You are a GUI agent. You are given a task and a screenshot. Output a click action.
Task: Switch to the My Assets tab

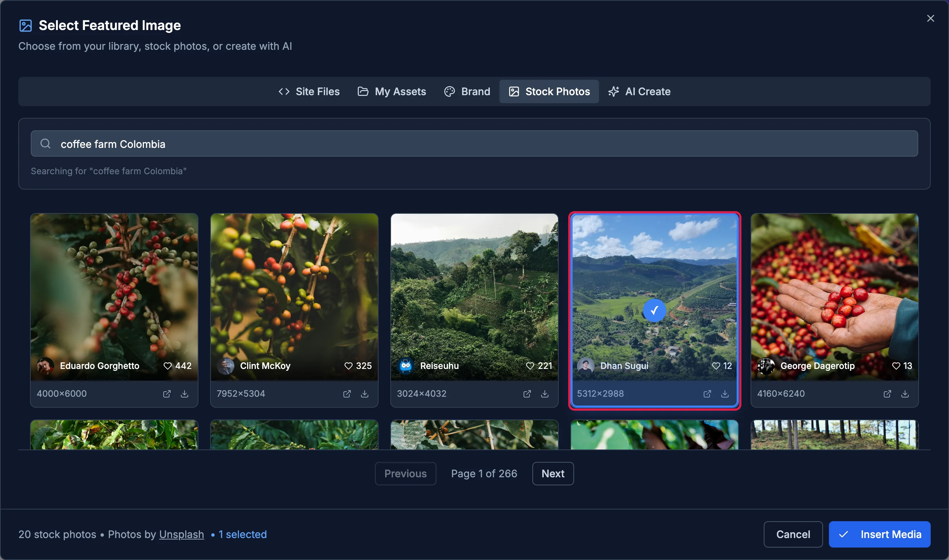391,92
